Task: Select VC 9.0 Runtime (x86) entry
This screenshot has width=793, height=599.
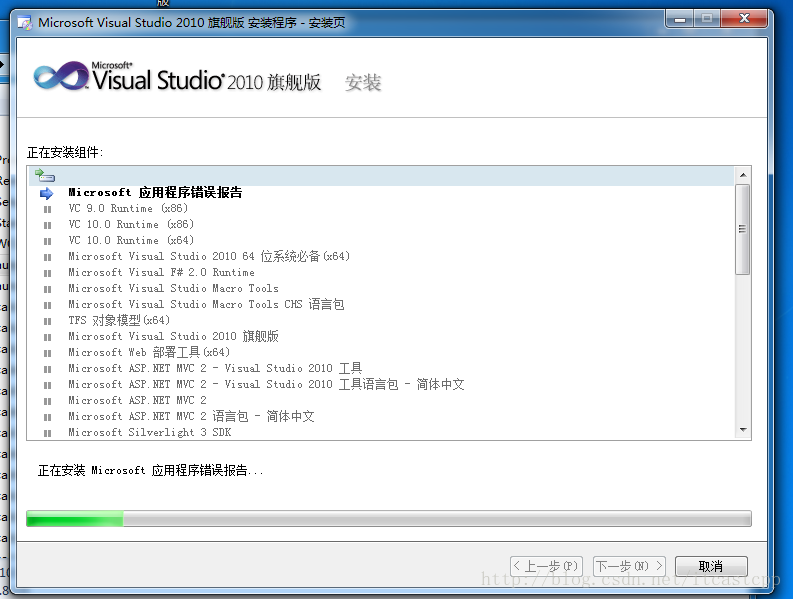Action: pyautogui.click(x=128, y=208)
